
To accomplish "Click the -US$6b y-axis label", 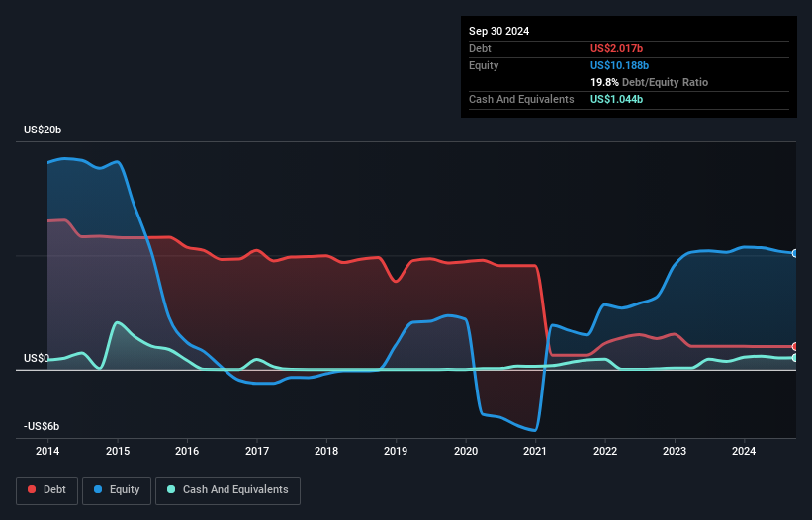I will (x=42, y=426).
